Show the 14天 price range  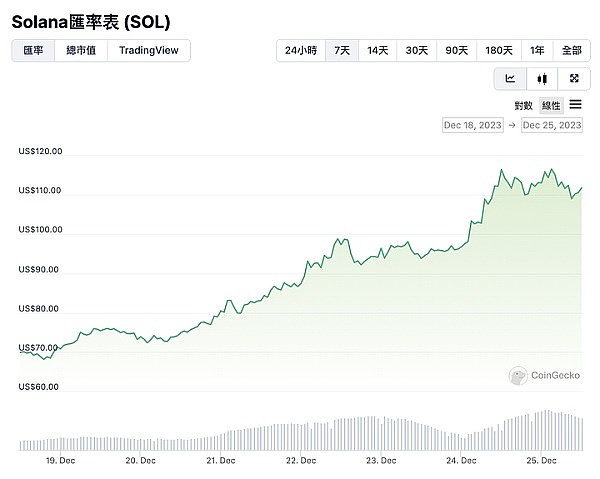pyautogui.click(x=378, y=50)
